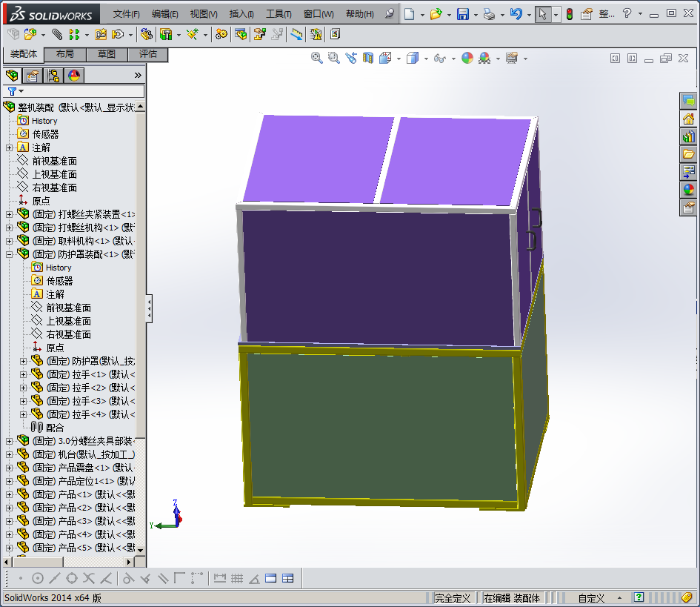Switch to the 评估 tab
Screen dimensions: 700x607
pyautogui.click(x=147, y=54)
